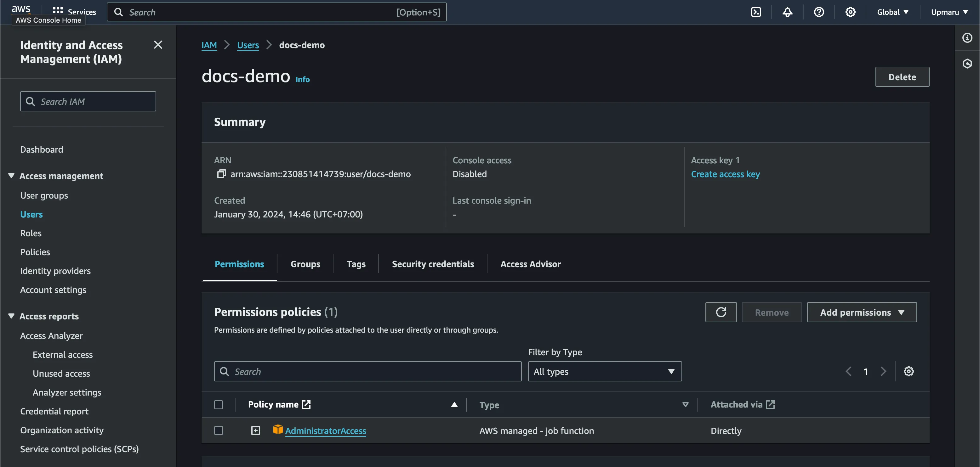Close the IAM navigation panel
Screen dimensions: 980x467
coord(158,45)
